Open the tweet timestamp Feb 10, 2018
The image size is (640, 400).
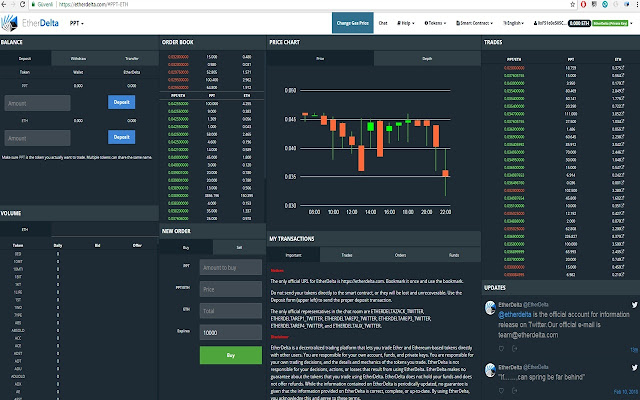[x=626, y=392]
